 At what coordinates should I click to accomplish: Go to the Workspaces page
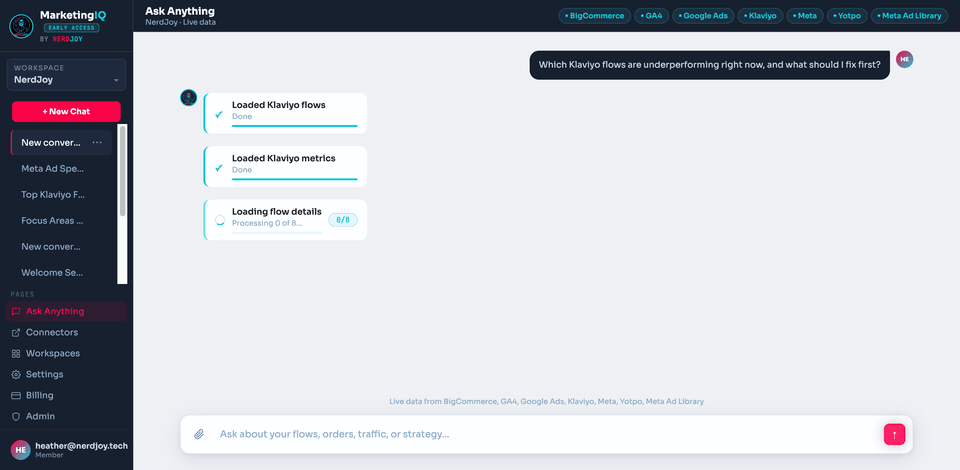66,354
